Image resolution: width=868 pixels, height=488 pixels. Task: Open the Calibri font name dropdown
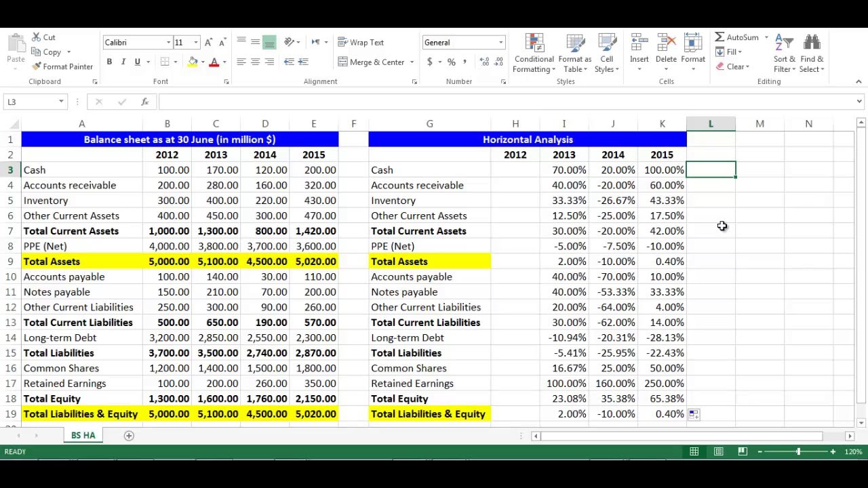click(168, 43)
